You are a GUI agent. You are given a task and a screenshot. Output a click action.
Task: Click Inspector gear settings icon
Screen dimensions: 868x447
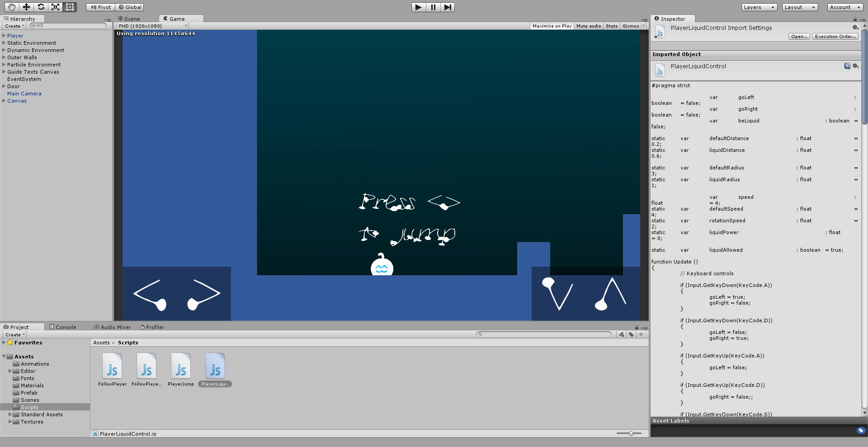855,28
